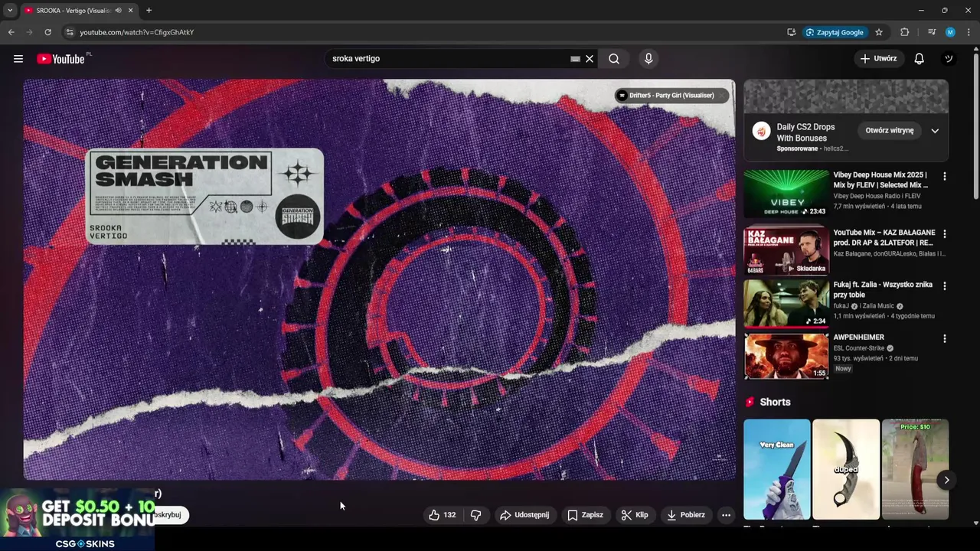Click the CSGO Skins deposit bonus banner
Image resolution: width=980 pixels, height=551 pixels.
pyautogui.click(x=77, y=520)
